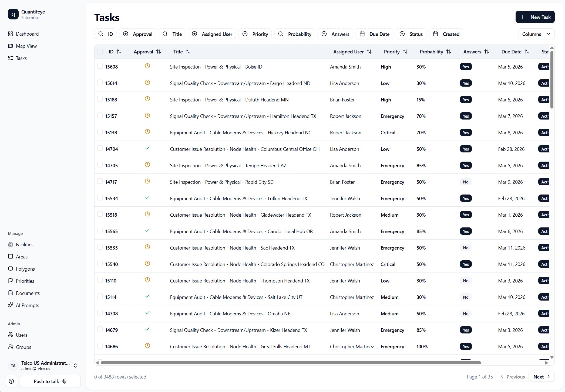Viewport: 565px width, 392px height.
Task: Click the Areas square icon
Action: point(11,257)
